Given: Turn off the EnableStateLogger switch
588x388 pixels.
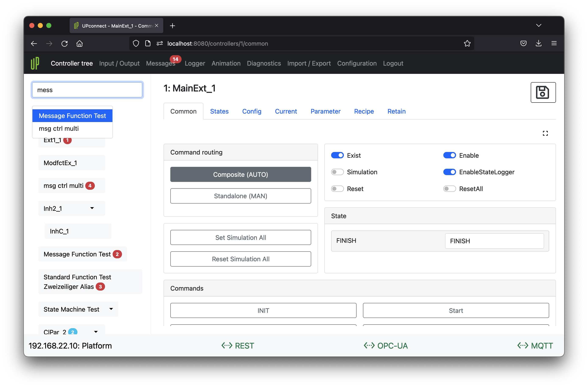Looking at the screenshot, I should [x=449, y=172].
